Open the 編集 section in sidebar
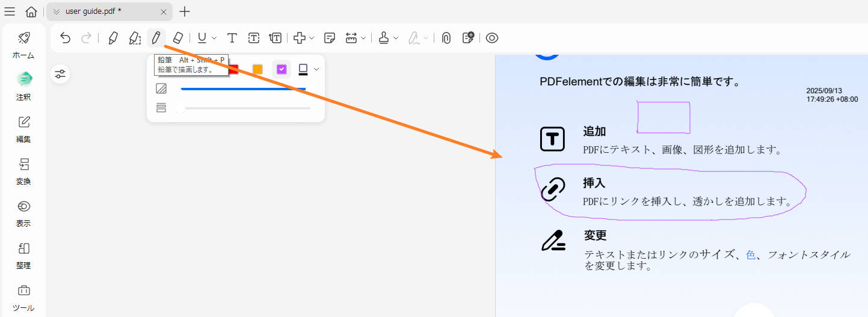Image resolution: width=868 pixels, height=317 pixels. [23, 129]
